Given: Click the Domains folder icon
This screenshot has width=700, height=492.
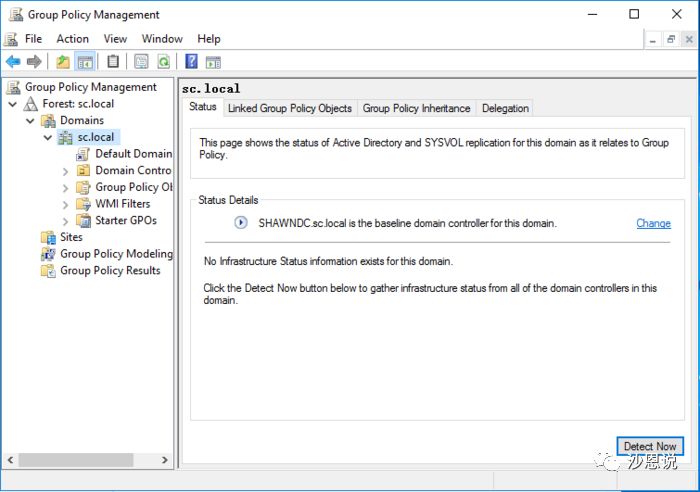Looking at the screenshot, I should (x=48, y=121).
